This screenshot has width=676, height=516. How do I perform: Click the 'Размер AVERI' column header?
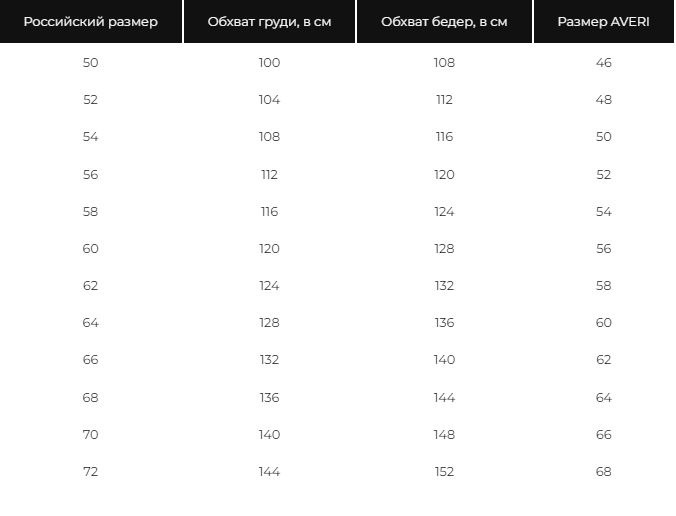[x=604, y=22]
